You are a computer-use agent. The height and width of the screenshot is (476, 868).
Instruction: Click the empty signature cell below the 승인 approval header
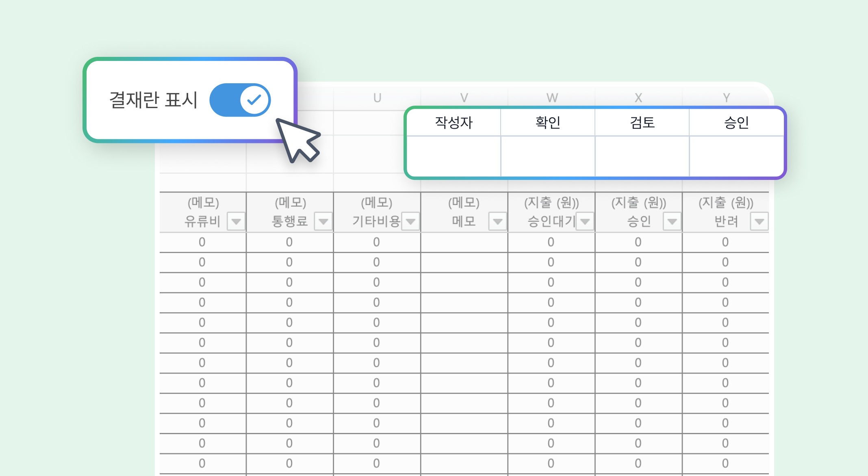click(736, 156)
